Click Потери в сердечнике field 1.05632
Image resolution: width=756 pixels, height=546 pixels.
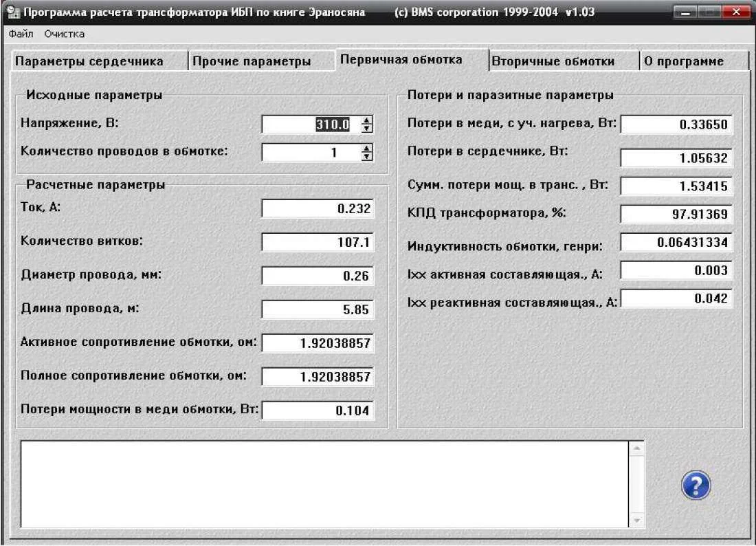[x=676, y=157]
